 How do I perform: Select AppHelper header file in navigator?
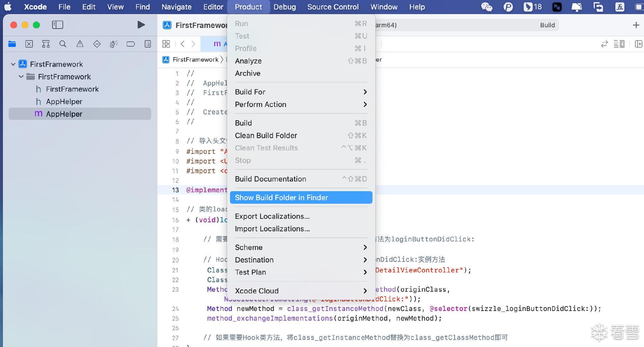coord(64,102)
